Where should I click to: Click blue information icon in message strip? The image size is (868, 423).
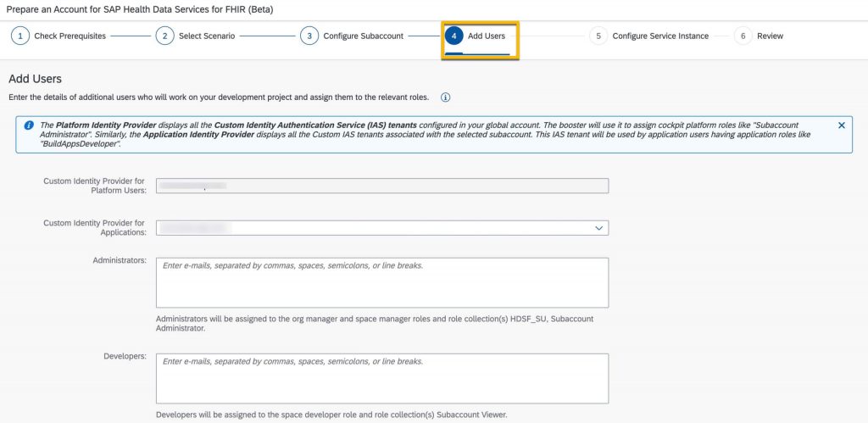pos(29,125)
